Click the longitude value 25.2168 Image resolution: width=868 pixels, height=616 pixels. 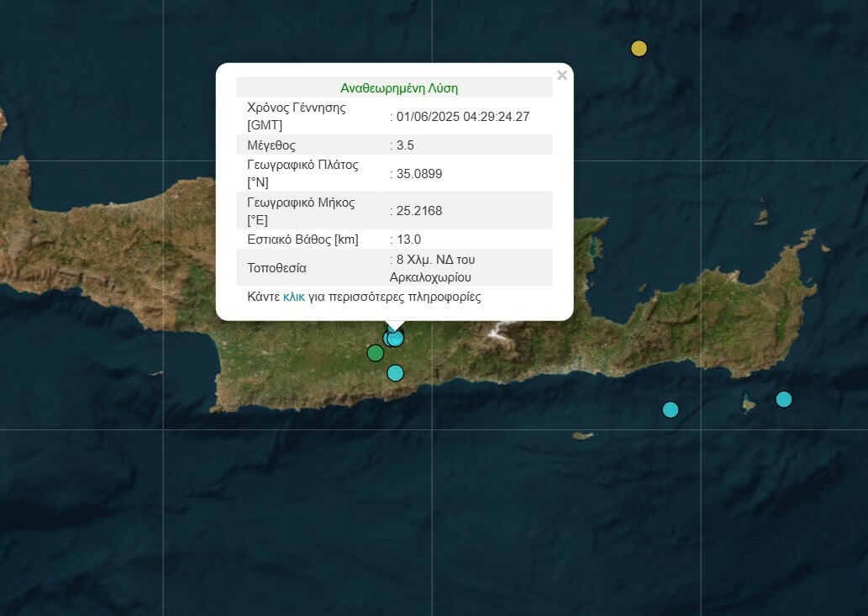419,211
